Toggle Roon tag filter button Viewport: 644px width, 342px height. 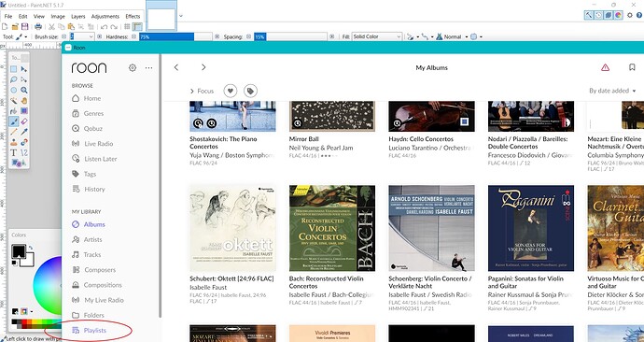coord(250,91)
